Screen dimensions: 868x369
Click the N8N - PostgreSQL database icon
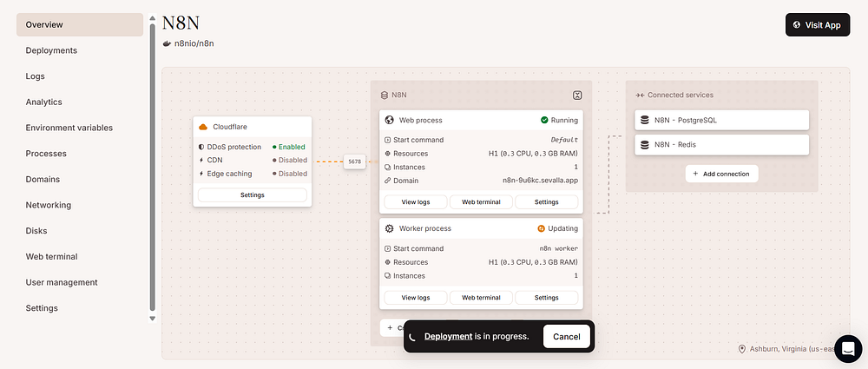pos(644,120)
